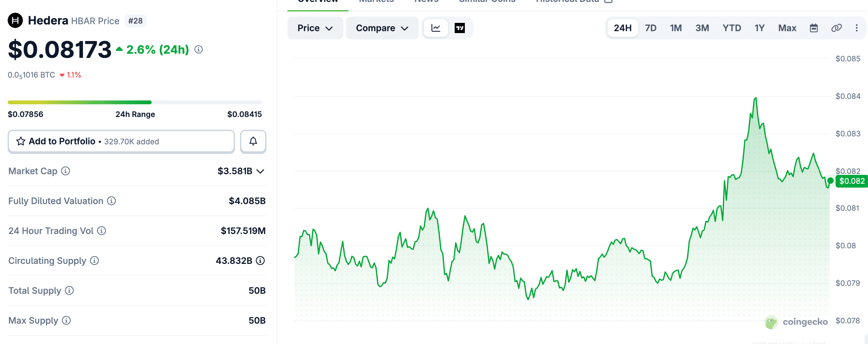Click the 0.0₅1016 BTC price text

coord(31,75)
